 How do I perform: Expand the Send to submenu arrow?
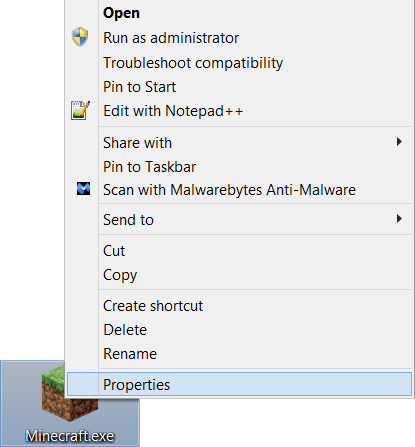tap(399, 219)
